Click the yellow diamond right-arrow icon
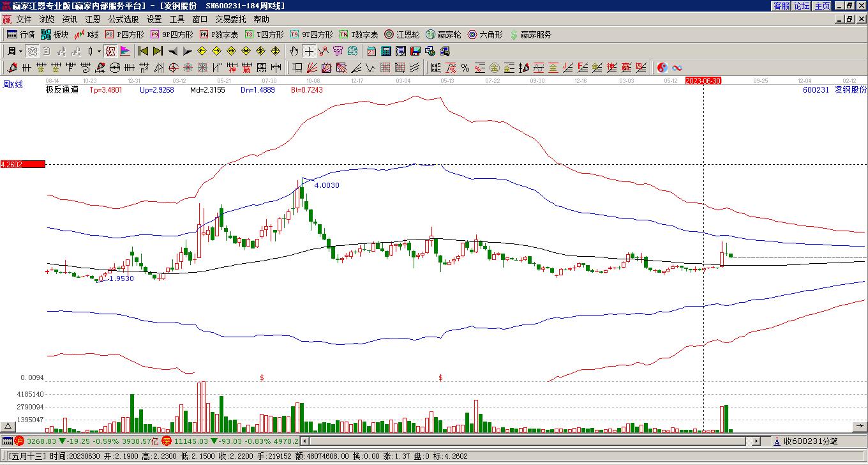Screen dimensions: 868x465 [217, 51]
